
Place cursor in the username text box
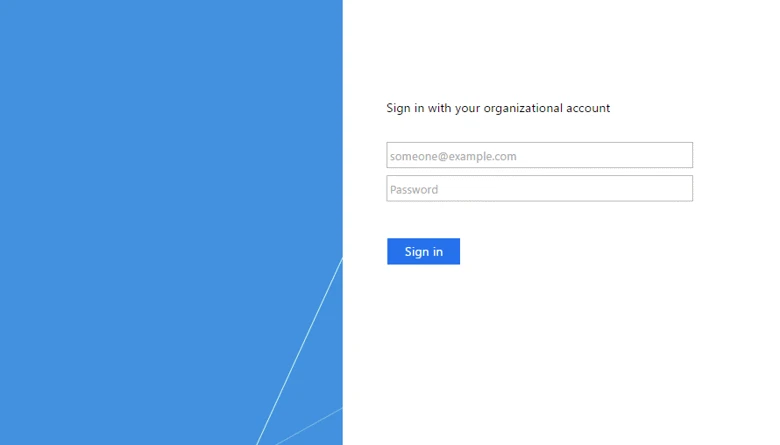[x=539, y=155]
